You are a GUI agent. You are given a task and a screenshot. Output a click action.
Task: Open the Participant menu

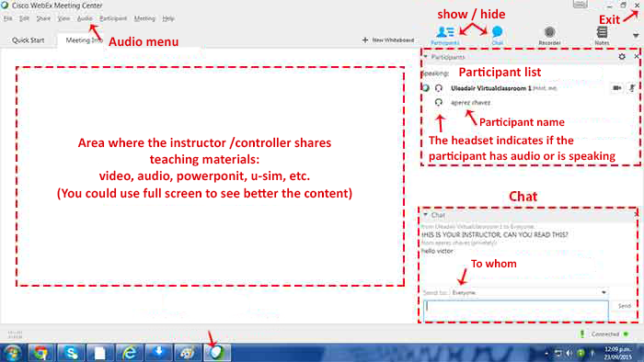point(113,18)
